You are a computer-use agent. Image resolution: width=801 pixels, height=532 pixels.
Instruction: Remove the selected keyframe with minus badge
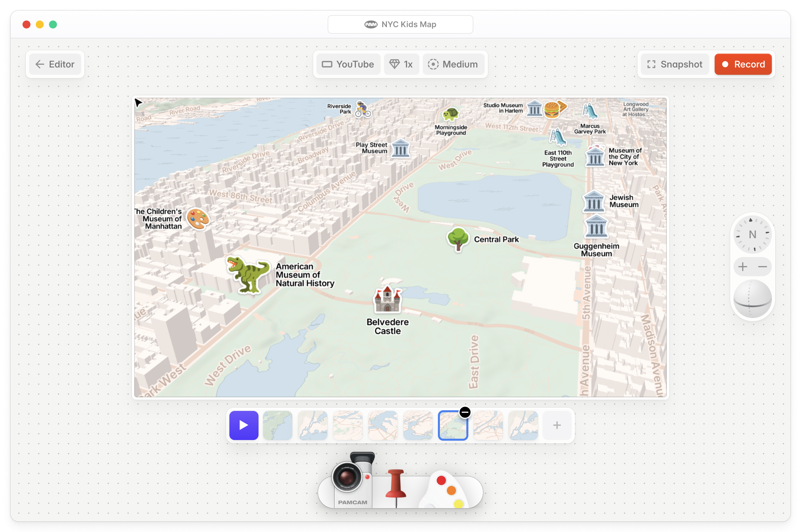pos(465,412)
